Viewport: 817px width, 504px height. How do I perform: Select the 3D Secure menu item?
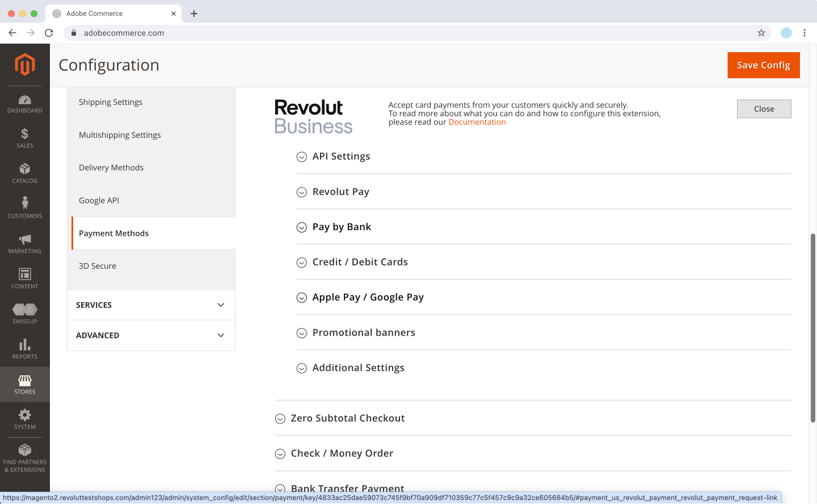click(x=98, y=266)
